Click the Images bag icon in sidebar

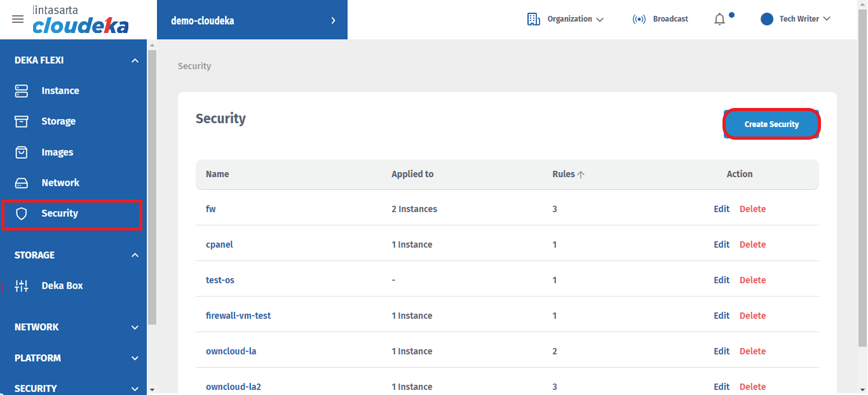22,152
